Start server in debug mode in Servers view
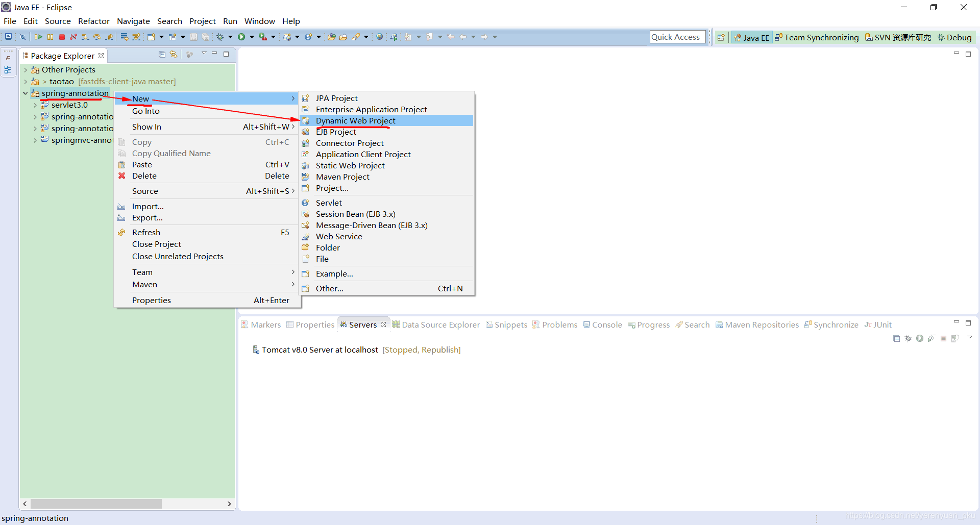The height and width of the screenshot is (525, 980). coord(908,338)
